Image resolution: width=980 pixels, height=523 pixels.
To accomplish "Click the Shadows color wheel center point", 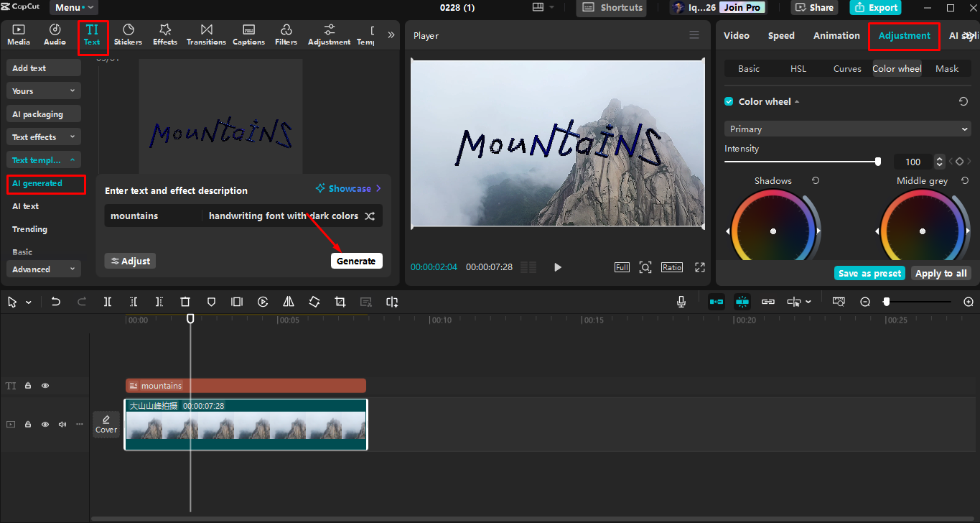I will pyautogui.click(x=773, y=231).
